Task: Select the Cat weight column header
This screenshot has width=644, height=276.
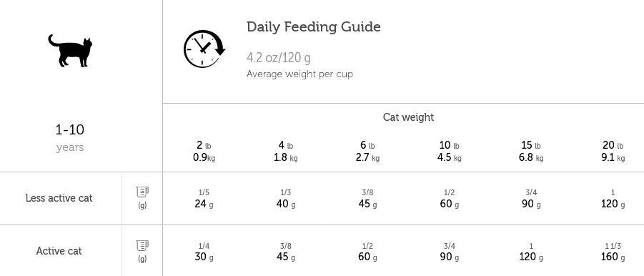Action: (408, 117)
